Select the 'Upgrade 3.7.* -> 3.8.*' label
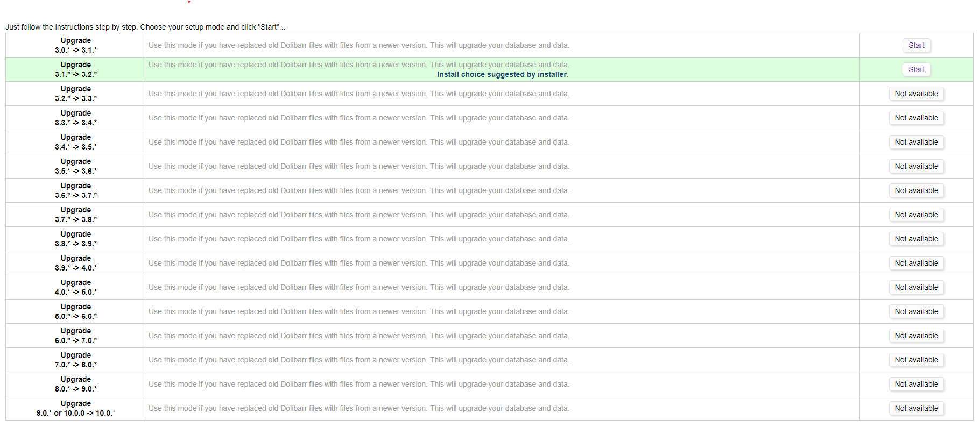The height and width of the screenshot is (427, 980). click(76, 215)
